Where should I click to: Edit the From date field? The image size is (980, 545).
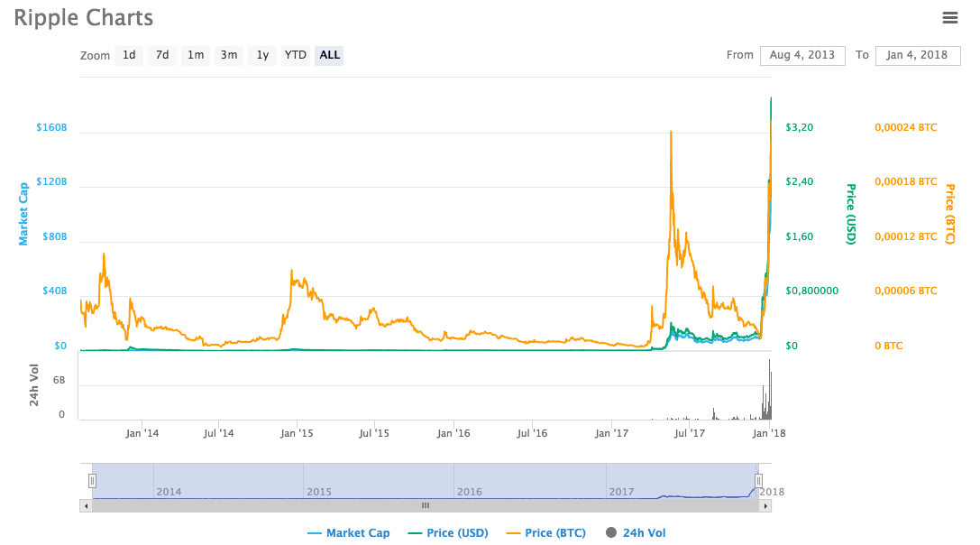pos(802,55)
